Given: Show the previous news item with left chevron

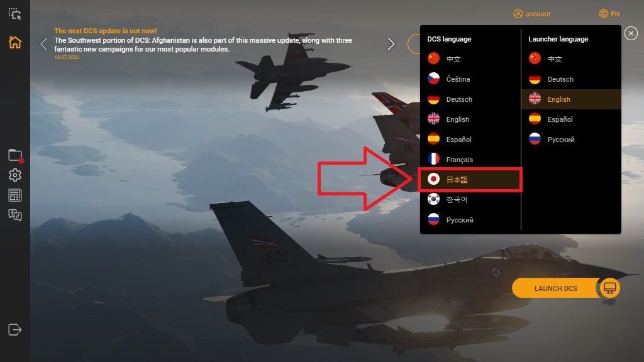Looking at the screenshot, I should (x=44, y=44).
